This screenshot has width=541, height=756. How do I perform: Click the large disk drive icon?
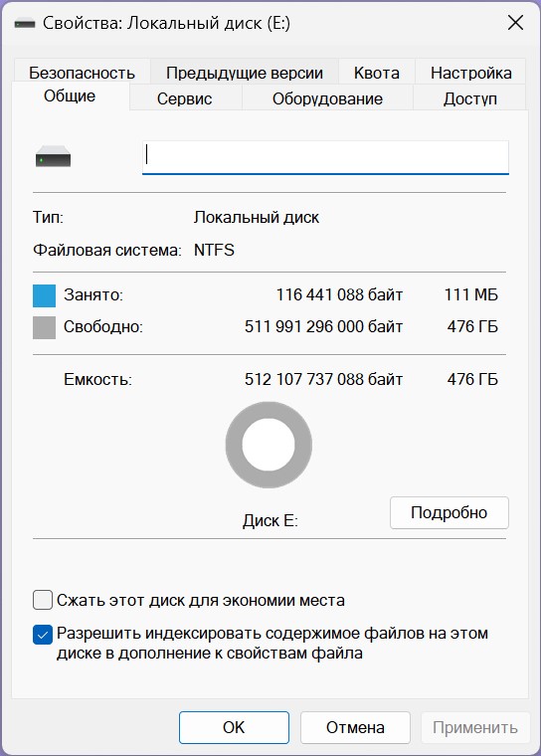coord(53,157)
